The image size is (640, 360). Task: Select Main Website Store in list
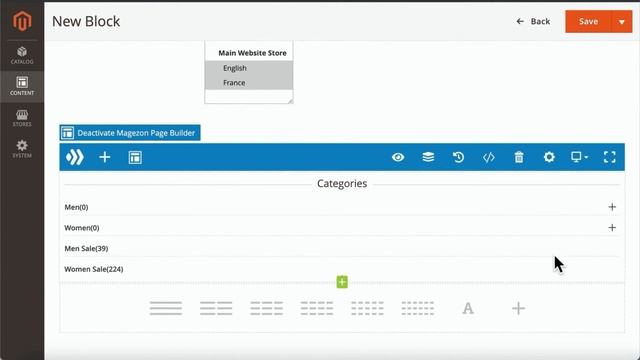252,53
